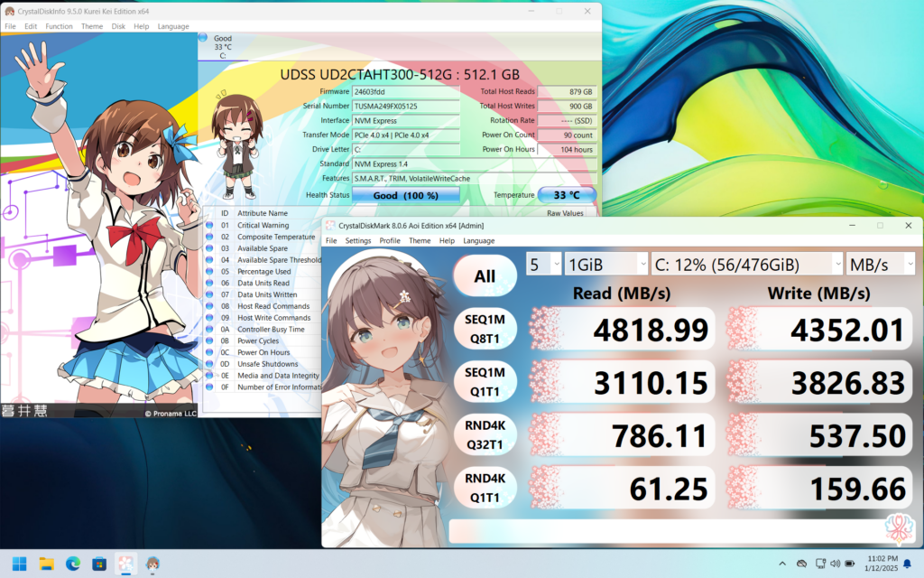This screenshot has width=924, height=578.
Task: Click the Raw Values column header
Action: [565, 213]
